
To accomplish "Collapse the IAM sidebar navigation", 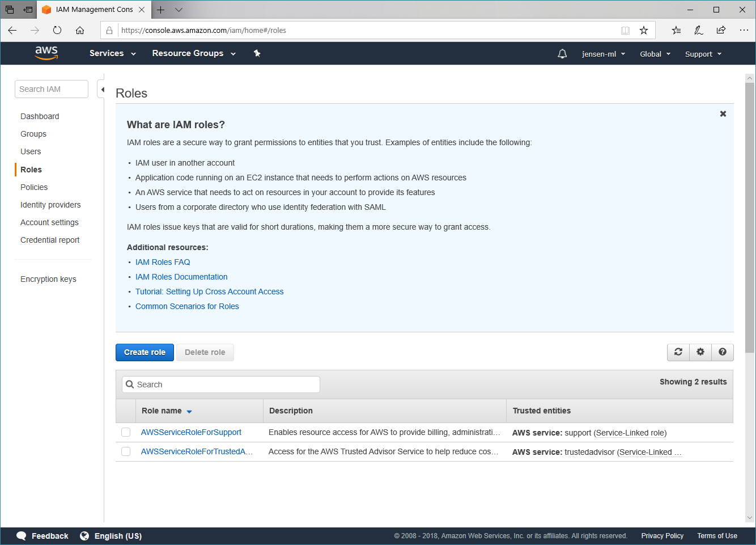I will point(102,90).
